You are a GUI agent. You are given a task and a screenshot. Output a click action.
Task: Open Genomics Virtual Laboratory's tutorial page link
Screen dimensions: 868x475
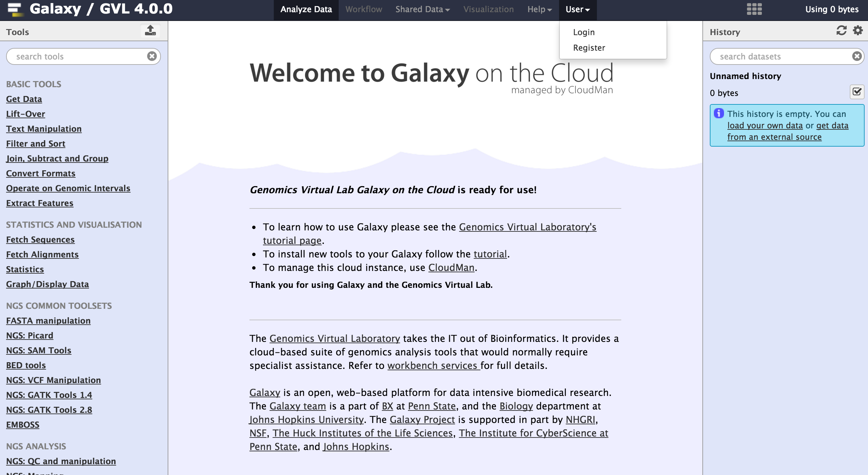click(x=527, y=227)
